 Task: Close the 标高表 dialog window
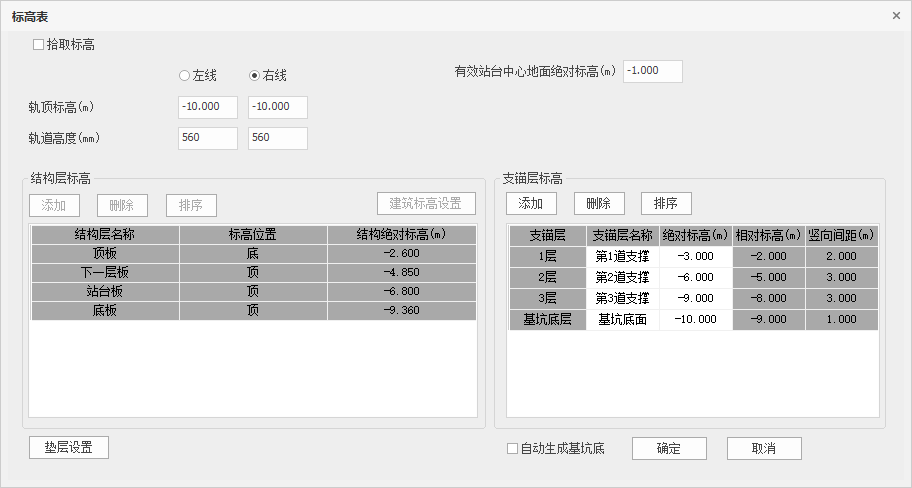coord(896,16)
